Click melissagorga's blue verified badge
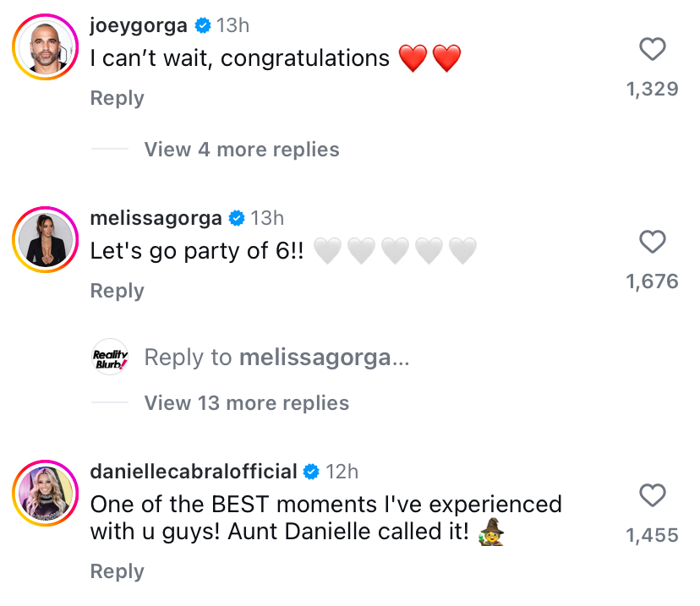Viewport: 700px width, 606px height. (237, 219)
